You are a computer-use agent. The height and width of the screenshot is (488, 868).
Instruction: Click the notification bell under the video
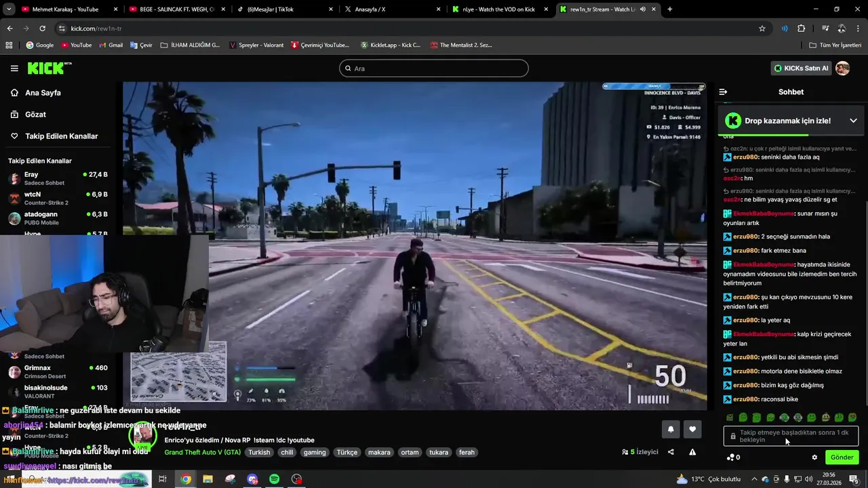point(671,429)
